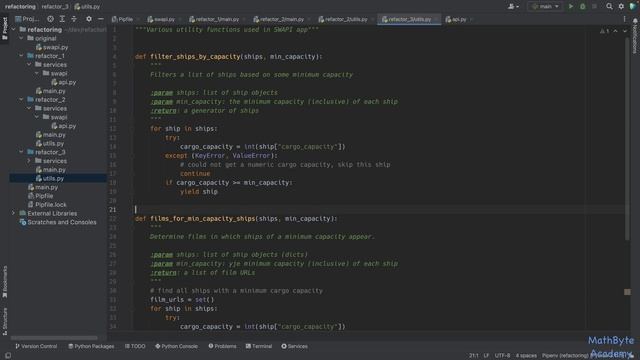Viewport: 640px width, 360px height.
Task: Go to next highlighted problem arrow
Action: pyautogui.click(x=625, y=31)
